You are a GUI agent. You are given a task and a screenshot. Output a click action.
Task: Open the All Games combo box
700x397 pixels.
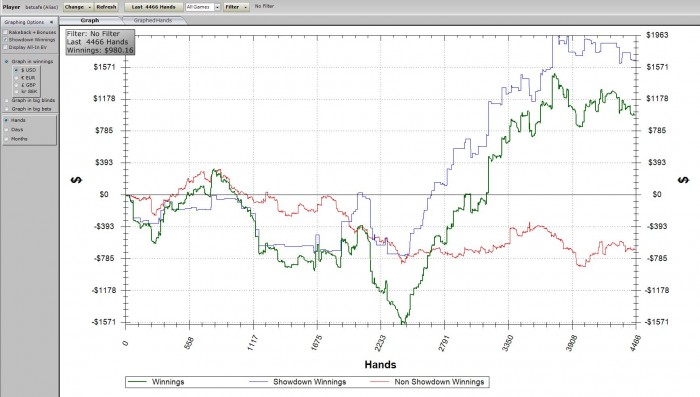click(x=203, y=7)
